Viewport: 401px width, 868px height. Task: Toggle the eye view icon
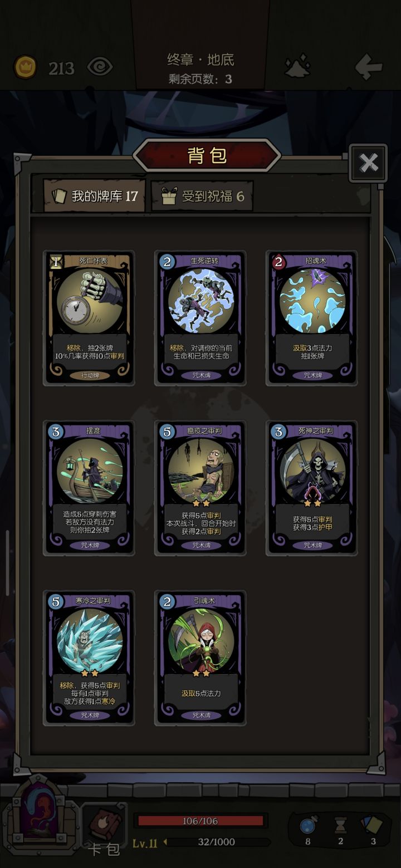100,67
